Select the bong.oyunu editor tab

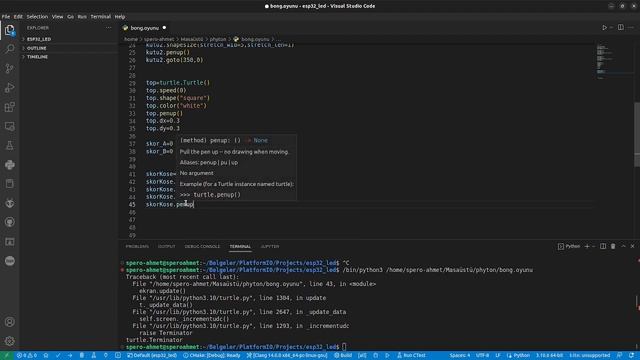tap(144, 28)
